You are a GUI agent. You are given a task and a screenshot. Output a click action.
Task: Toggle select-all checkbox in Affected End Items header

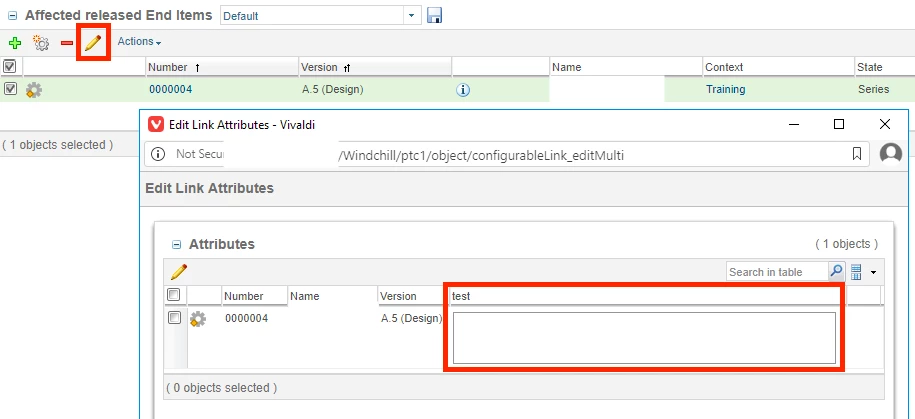pyautogui.click(x=10, y=66)
